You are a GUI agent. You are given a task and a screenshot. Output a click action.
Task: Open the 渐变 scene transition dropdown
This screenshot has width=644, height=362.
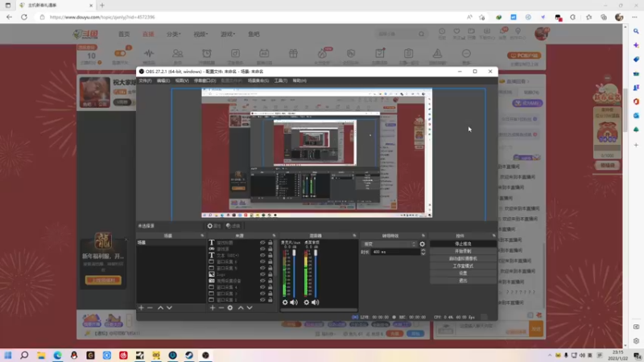(390, 244)
